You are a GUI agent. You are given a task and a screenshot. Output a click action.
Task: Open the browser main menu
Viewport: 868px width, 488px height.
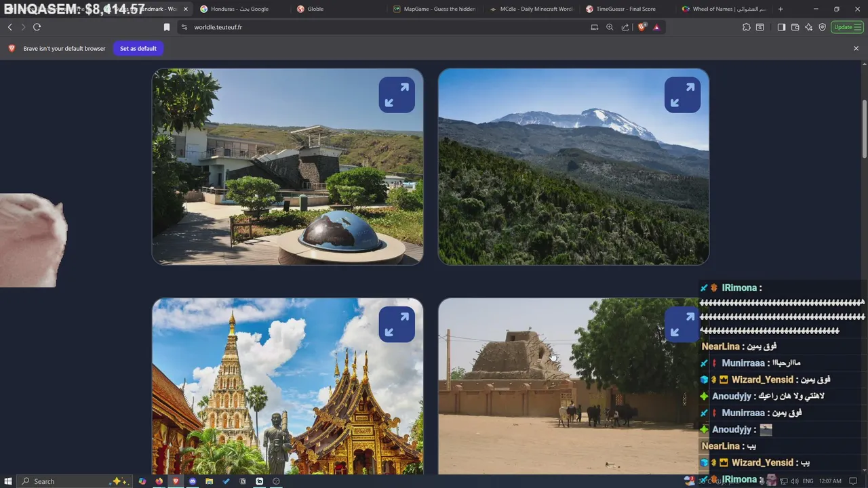pos(859,27)
